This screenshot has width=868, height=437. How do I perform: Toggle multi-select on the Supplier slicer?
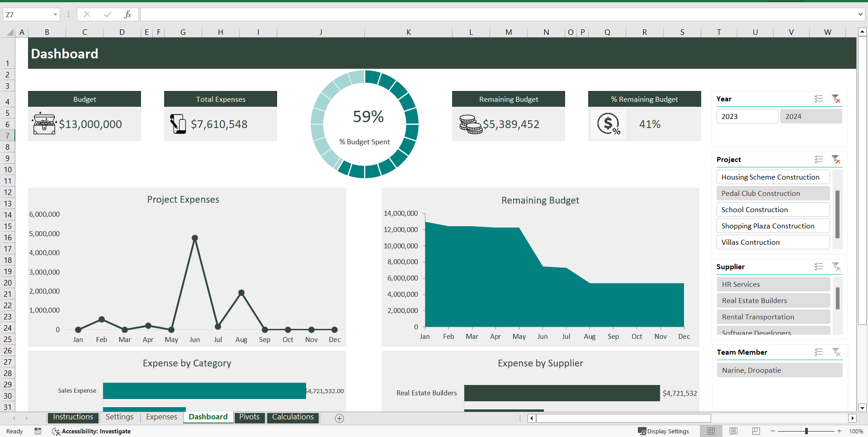[x=819, y=266]
